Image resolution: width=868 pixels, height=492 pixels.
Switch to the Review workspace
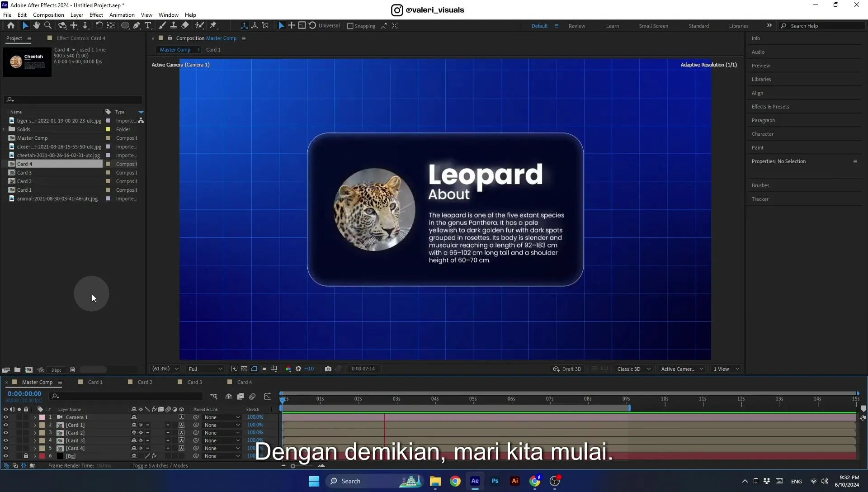point(577,26)
